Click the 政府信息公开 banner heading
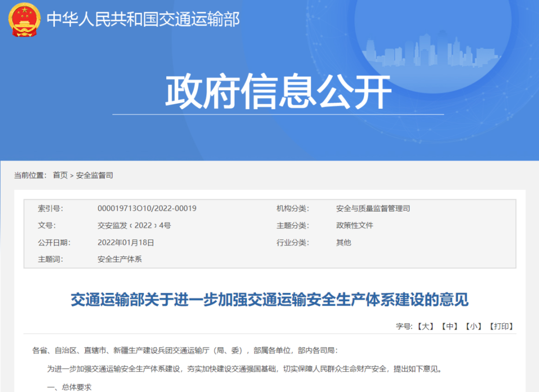Screen dimensions: 539x392 (x=278, y=91)
